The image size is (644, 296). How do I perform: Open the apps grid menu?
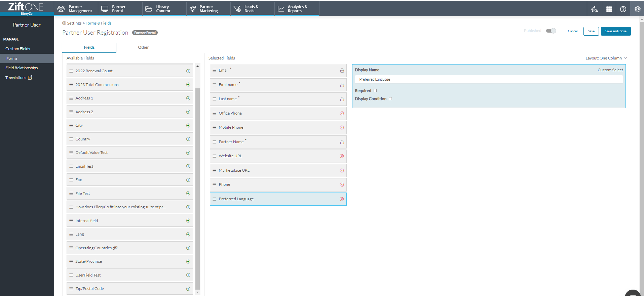click(x=609, y=9)
